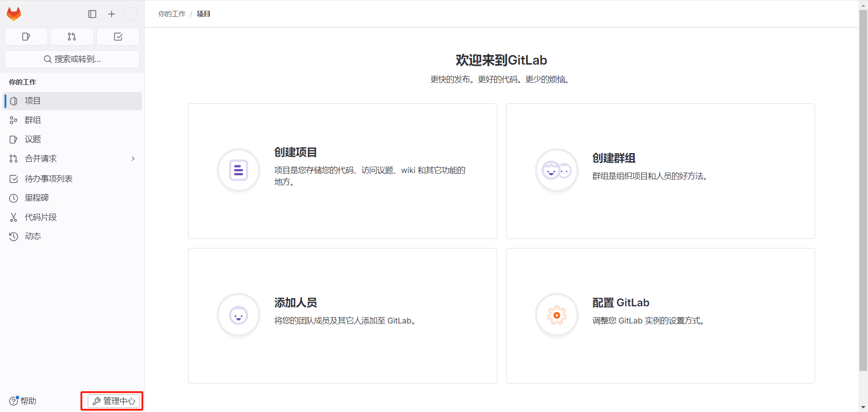Open 合并请求 in the sidebar
Screen dimensions: 868x412
coord(72,159)
